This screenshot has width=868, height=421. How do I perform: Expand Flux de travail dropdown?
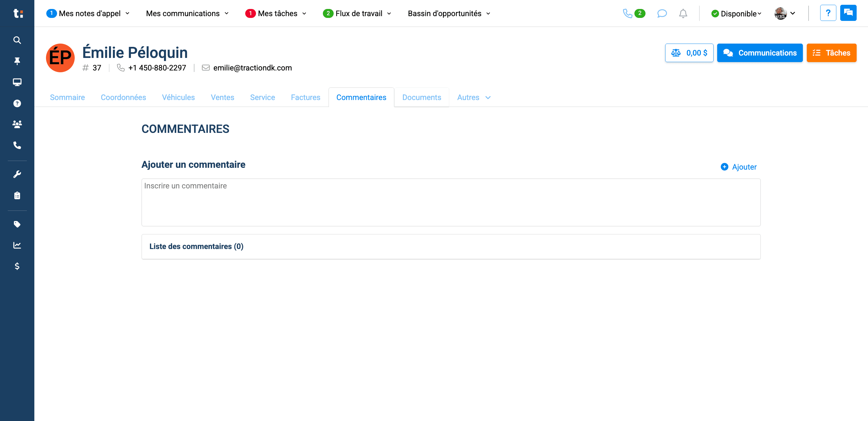click(357, 13)
